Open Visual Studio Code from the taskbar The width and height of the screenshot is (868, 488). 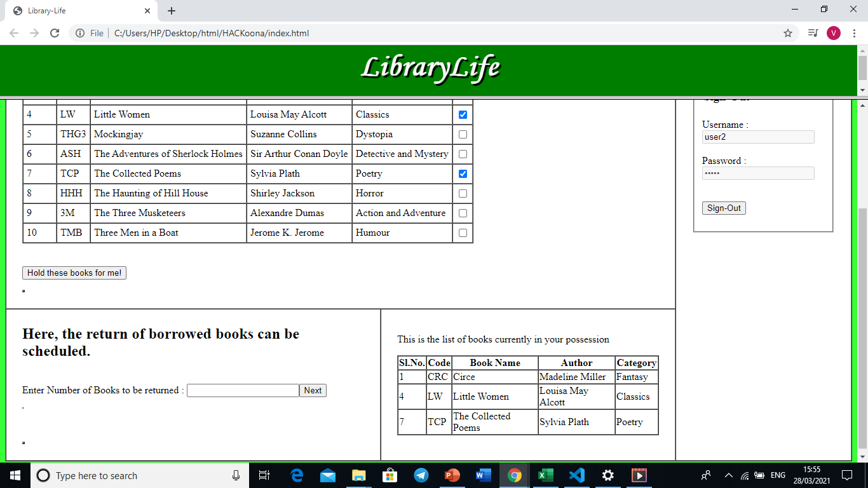click(x=576, y=475)
